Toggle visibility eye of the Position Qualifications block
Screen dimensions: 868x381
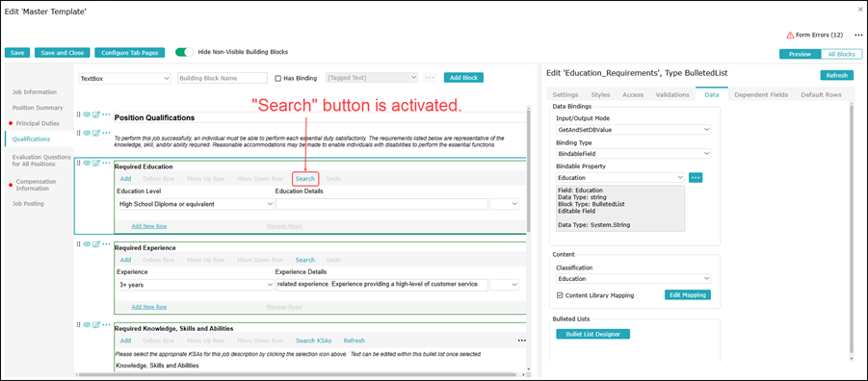(x=87, y=114)
